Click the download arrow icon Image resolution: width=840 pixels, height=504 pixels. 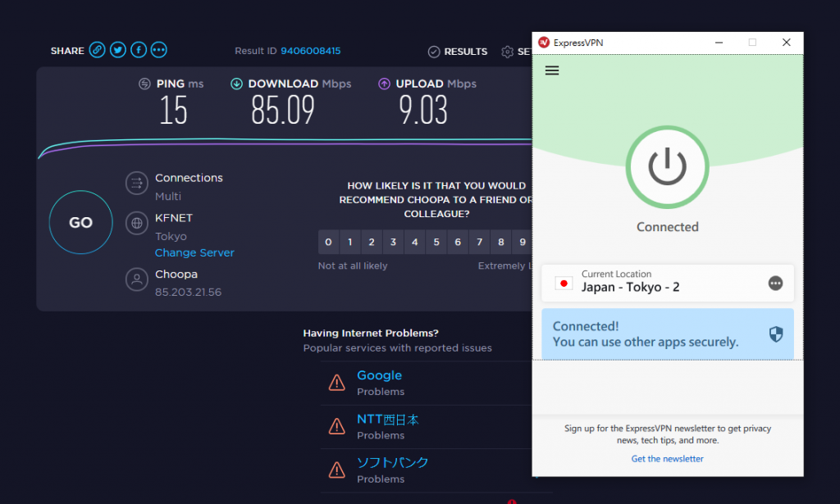(x=236, y=84)
